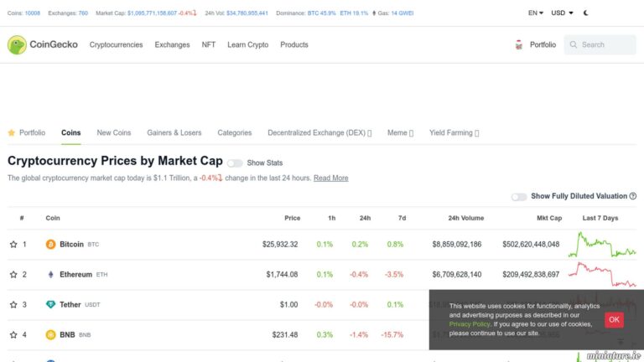644x362 pixels.
Task: Open the Categories tab
Action: pyautogui.click(x=235, y=132)
